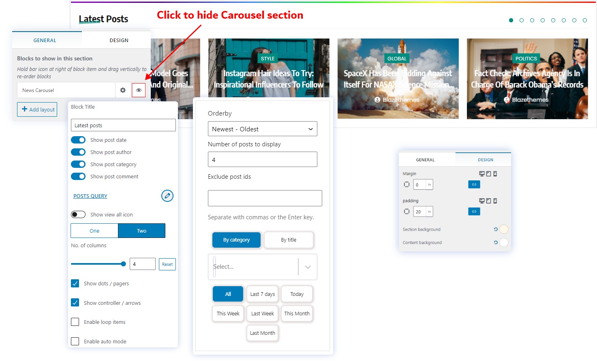Select desktop device icon for Margin
This screenshot has width=597, height=364.
click(482, 174)
